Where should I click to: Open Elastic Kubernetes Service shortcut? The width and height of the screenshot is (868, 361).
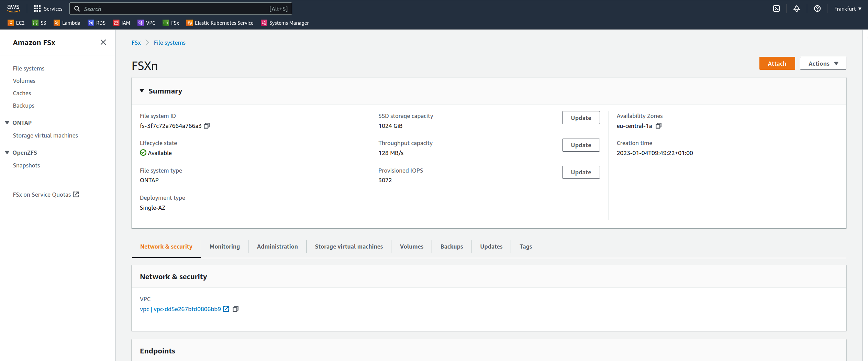(220, 23)
